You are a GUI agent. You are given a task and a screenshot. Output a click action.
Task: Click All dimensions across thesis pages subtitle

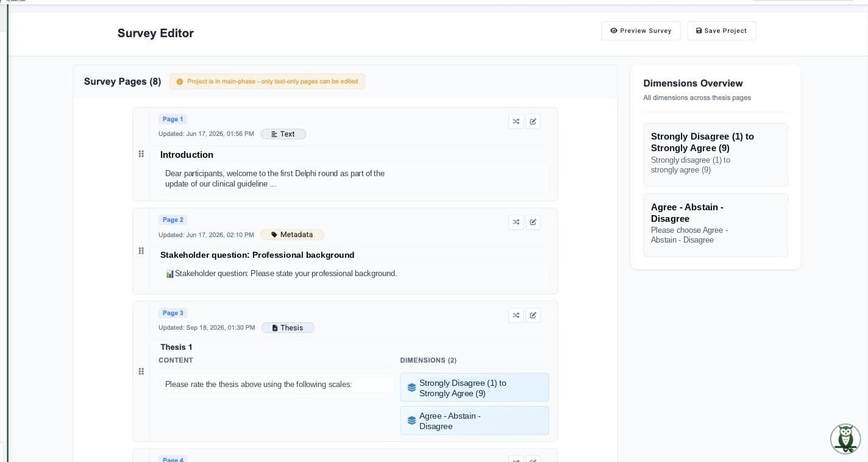tap(697, 98)
